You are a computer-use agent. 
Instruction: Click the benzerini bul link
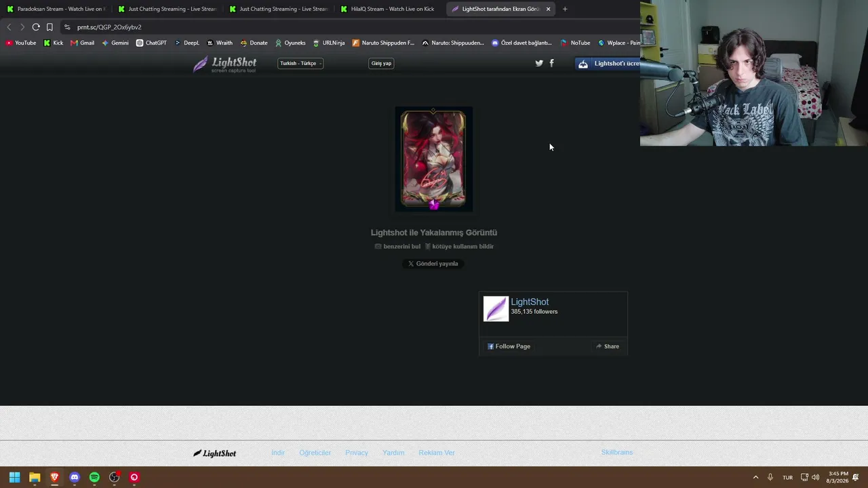point(397,247)
